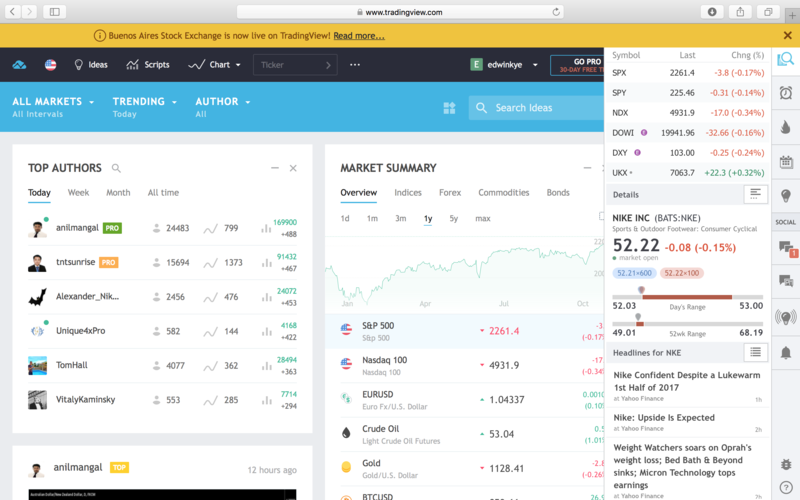Viewport: 800px width, 500px height.
Task: Switch Top Authors to Week tab
Action: pyautogui.click(x=78, y=192)
